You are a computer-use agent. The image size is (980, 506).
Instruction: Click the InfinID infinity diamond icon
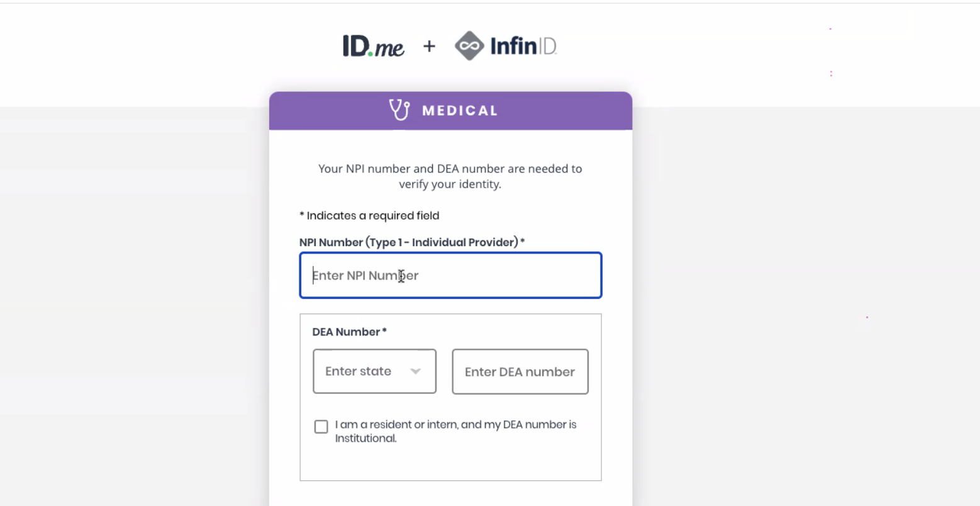[469, 46]
